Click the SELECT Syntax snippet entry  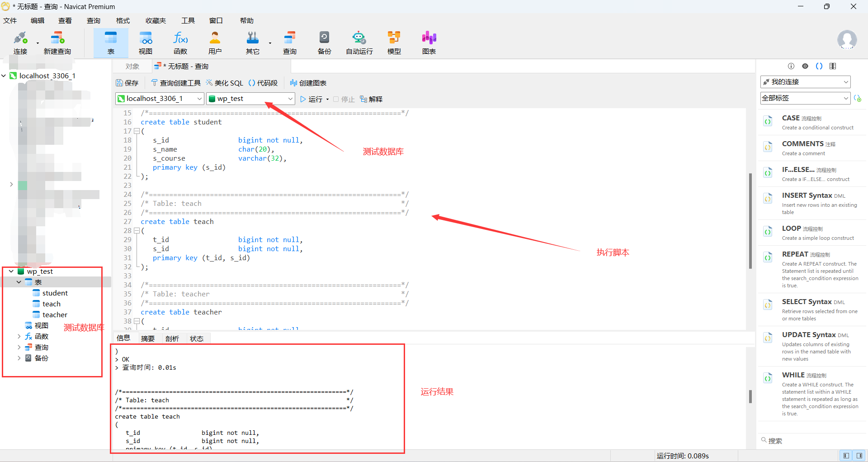(812, 310)
